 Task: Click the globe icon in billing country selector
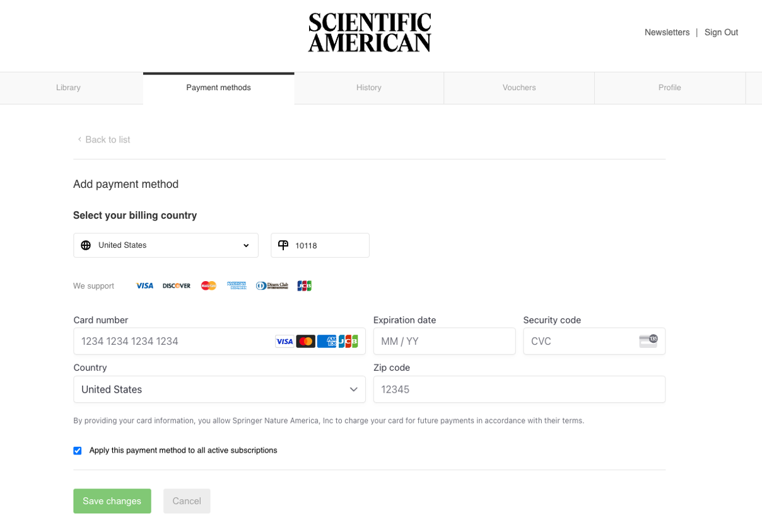pos(86,245)
